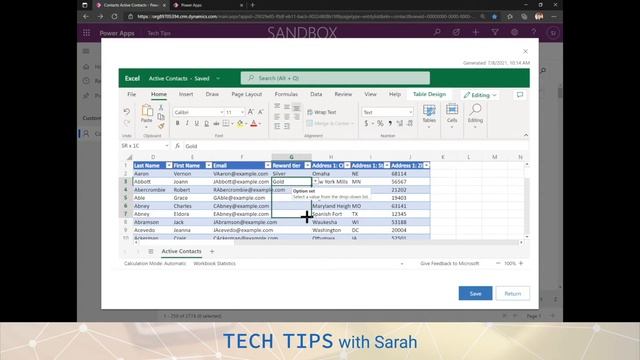Click the Decrease Decimal icon
Image resolution: width=640 pixels, height=360 pixels.
pyautogui.click(x=410, y=123)
